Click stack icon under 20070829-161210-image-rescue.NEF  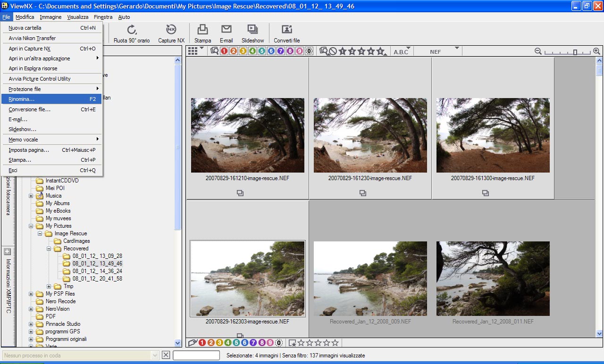[x=240, y=193]
